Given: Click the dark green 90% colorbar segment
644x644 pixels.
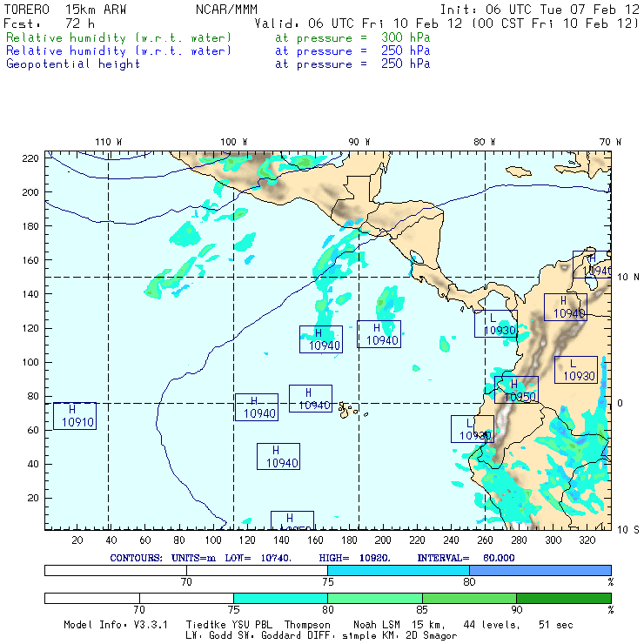Looking at the screenshot, I should click(x=563, y=598).
